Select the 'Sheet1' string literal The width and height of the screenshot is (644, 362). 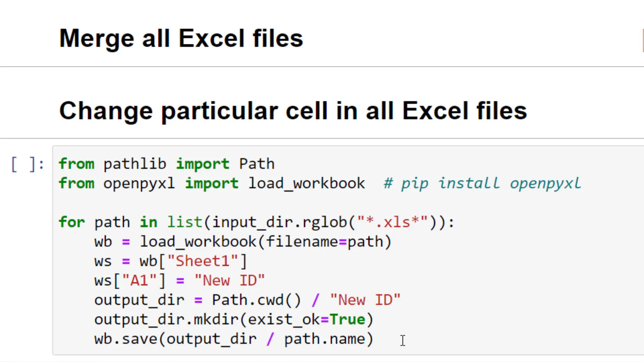coord(204,261)
